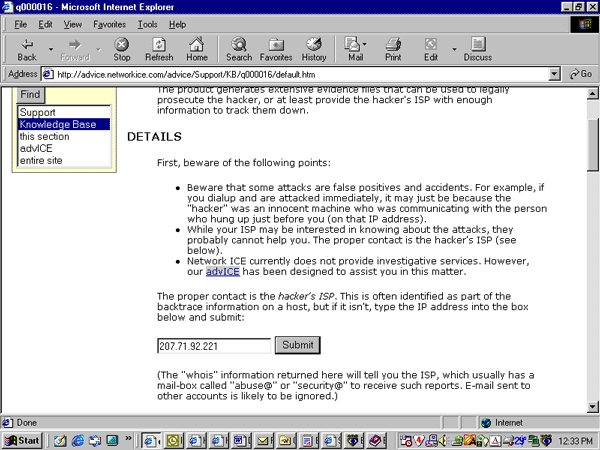Refresh the current page
The width and height of the screenshot is (600, 450).
coord(159,49)
